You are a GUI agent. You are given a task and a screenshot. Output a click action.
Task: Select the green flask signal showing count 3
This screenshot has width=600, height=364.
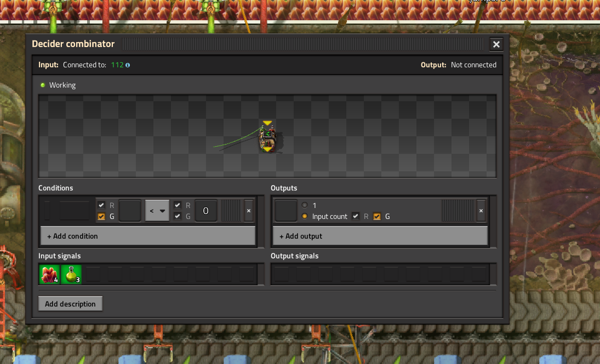pyautogui.click(x=71, y=274)
